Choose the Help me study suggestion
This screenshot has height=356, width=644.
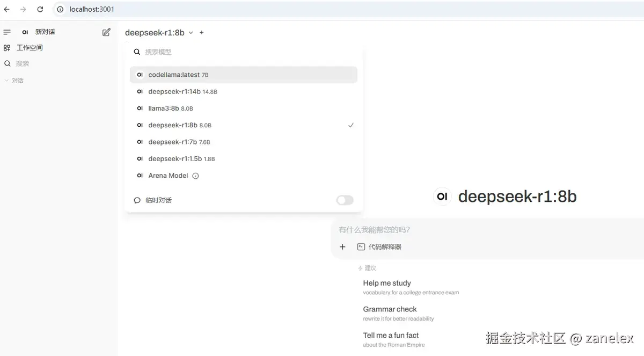(411, 287)
